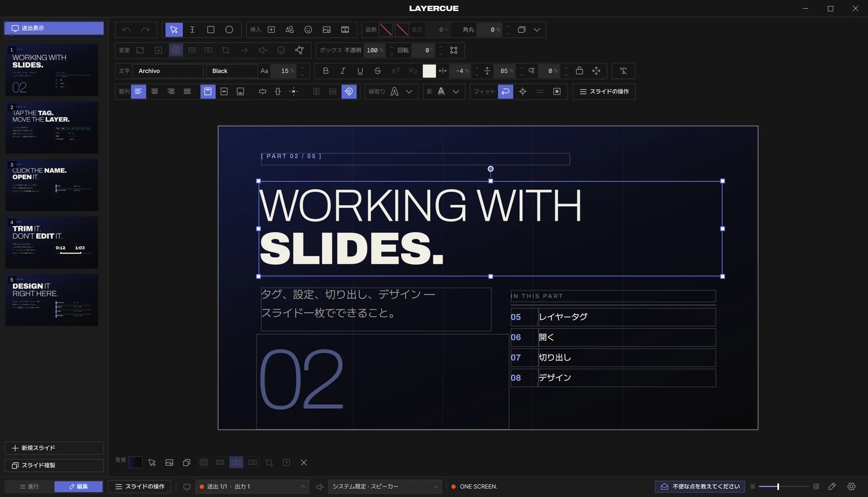Viewport: 868px width, 497px height.
Task: Click the 不便な点を教えてください feedback button
Action: tap(700, 487)
